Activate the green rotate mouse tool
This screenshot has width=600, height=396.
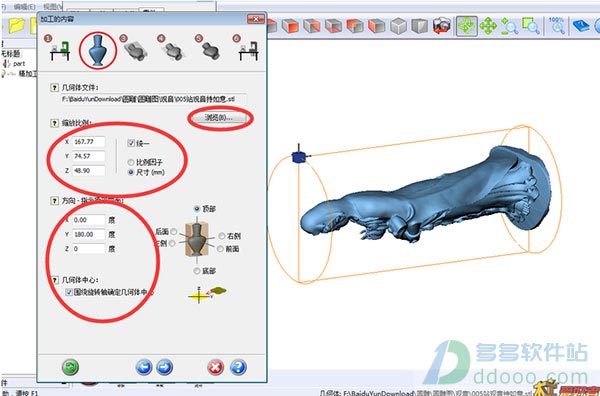[466, 26]
